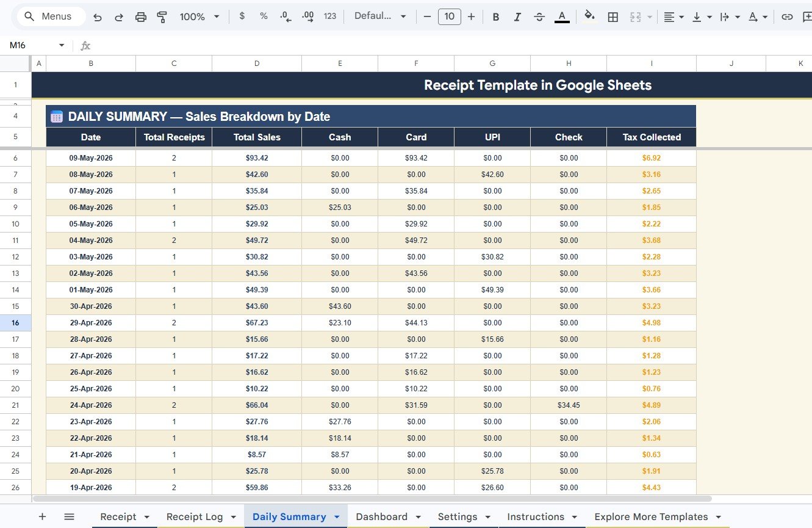812x528 pixels.
Task: Open text color picker
Action: point(562,17)
